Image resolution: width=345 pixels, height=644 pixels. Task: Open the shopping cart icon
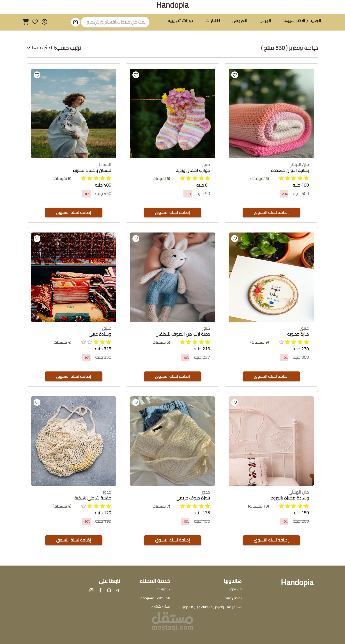[26, 22]
